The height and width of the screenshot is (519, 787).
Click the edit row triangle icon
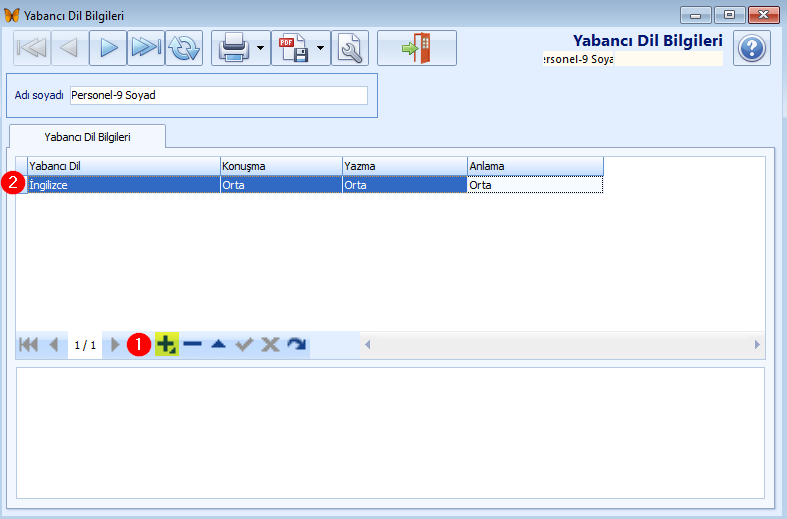(x=218, y=344)
